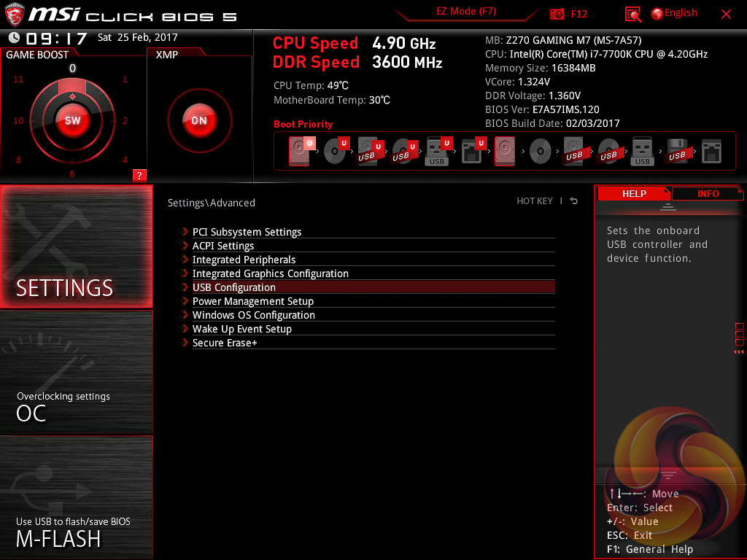Select the legacy network boot device
Image resolution: width=747 pixels, height=560 pixels.
(x=711, y=151)
